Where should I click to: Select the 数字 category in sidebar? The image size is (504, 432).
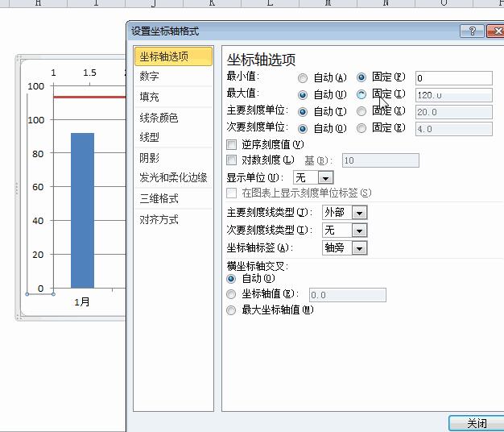pos(150,77)
